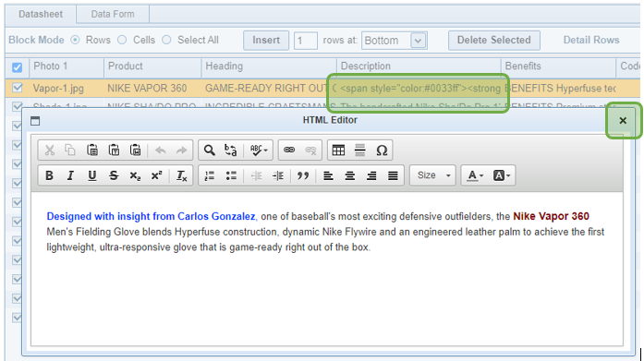Insert a table using Table icon
This screenshot has width=644, height=361.
(338, 150)
